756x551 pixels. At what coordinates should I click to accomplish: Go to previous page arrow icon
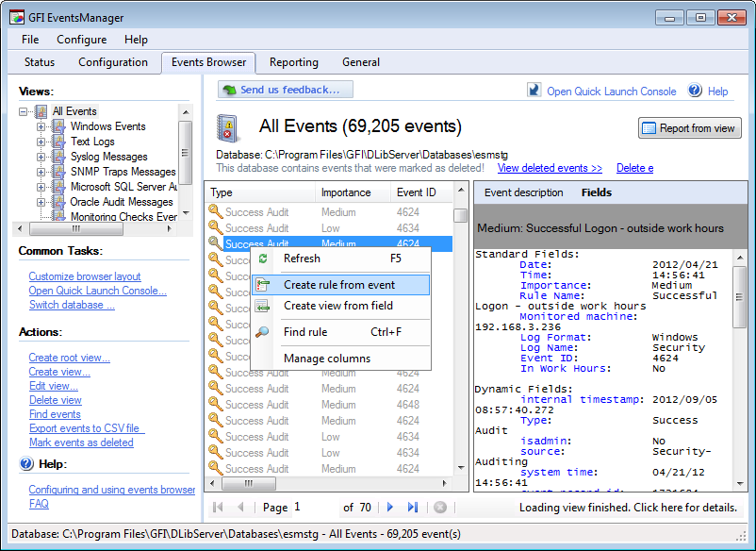click(x=241, y=507)
